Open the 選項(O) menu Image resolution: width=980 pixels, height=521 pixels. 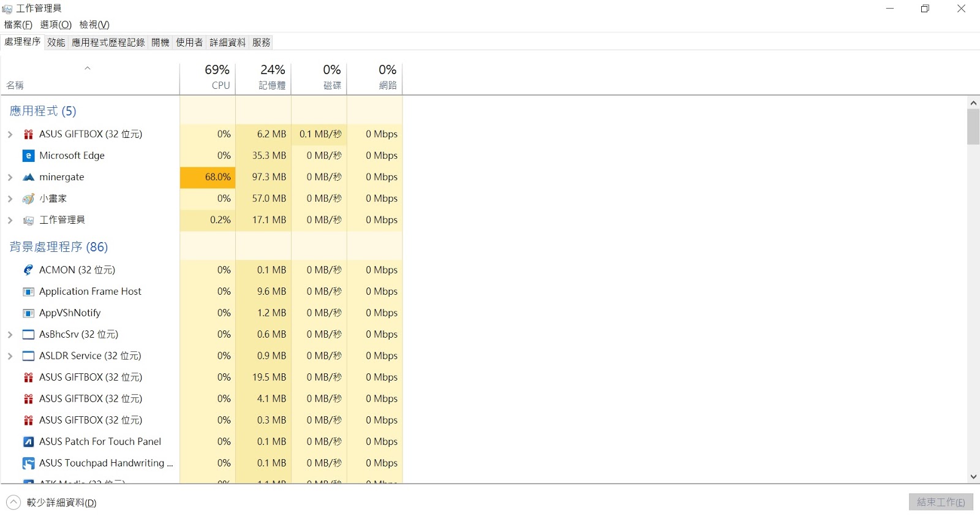coord(56,25)
